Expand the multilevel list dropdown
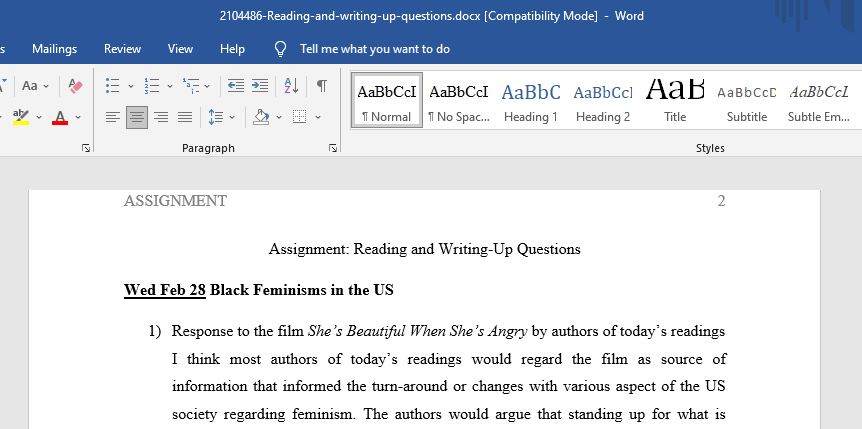The height and width of the screenshot is (429, 862). pyautogui.click(x=207, y=86)
